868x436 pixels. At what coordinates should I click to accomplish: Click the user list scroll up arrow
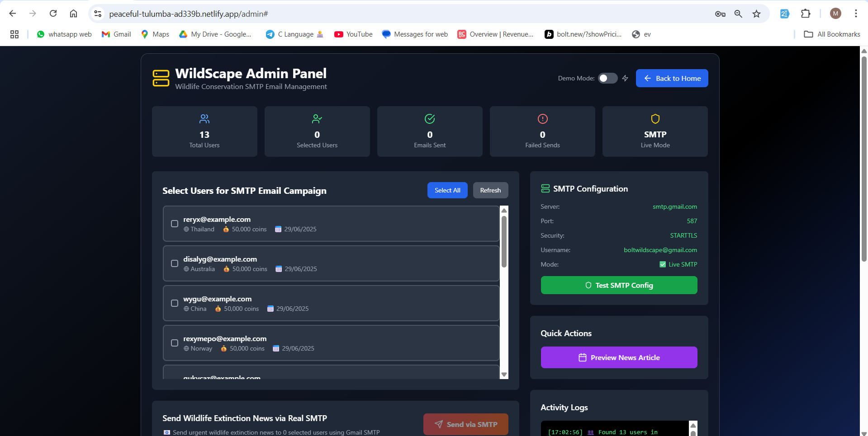(x=504, y=210)
